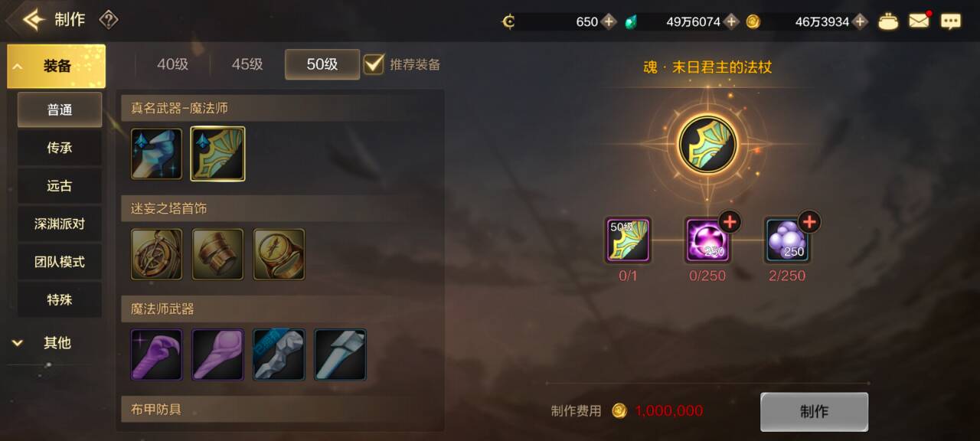
Task: Select the 50级 staff material slot
Action: pos(628,240)
